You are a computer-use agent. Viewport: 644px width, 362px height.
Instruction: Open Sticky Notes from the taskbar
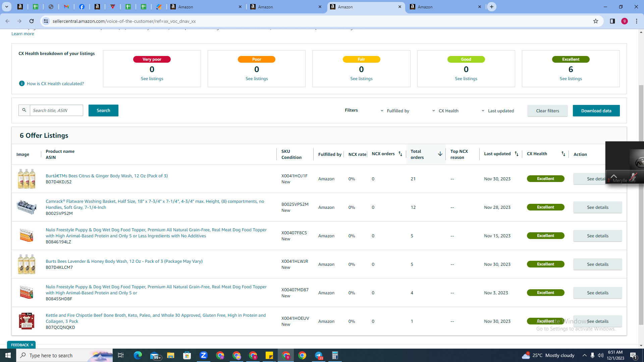click(x=269, y=355)
